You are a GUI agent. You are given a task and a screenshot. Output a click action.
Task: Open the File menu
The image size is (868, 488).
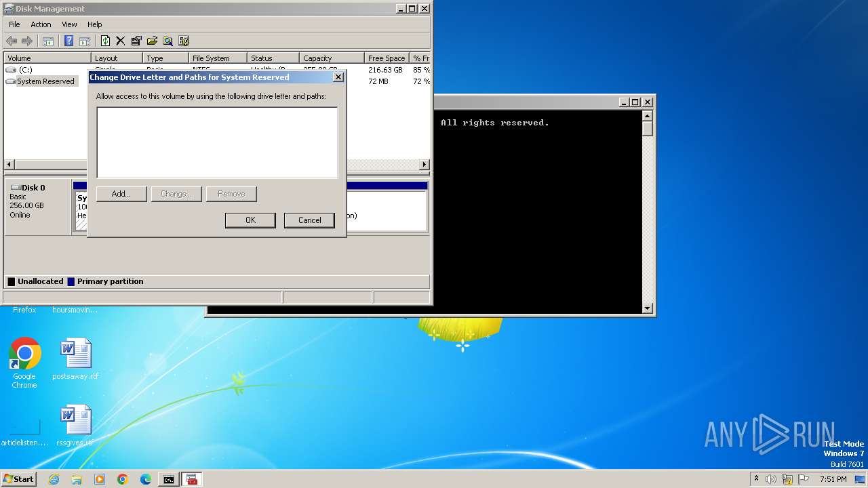coord(14,24)
